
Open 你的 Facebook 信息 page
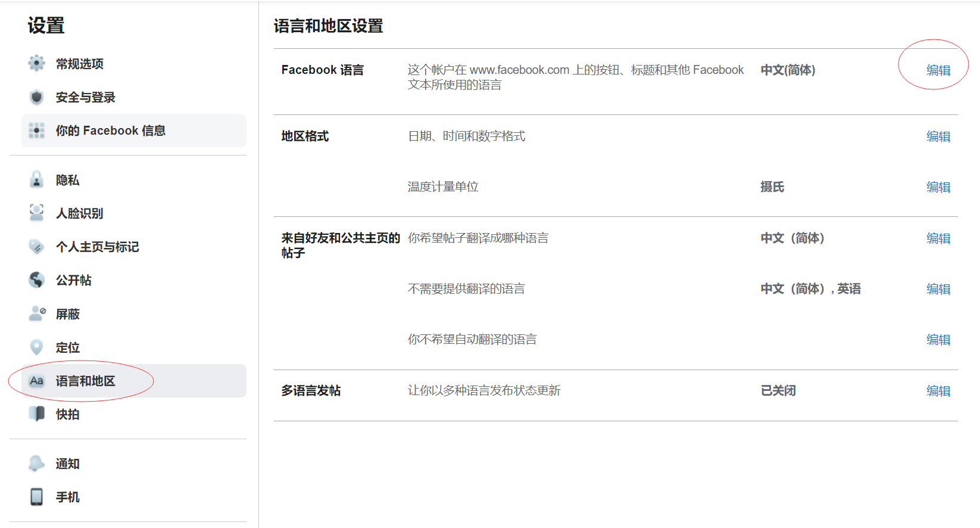tap(134, 131)
